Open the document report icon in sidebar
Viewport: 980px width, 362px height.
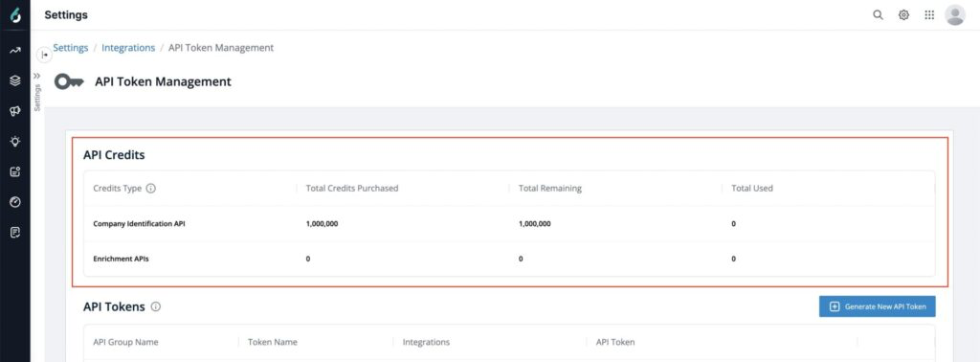pyautogui.click(x=15, y=233)
